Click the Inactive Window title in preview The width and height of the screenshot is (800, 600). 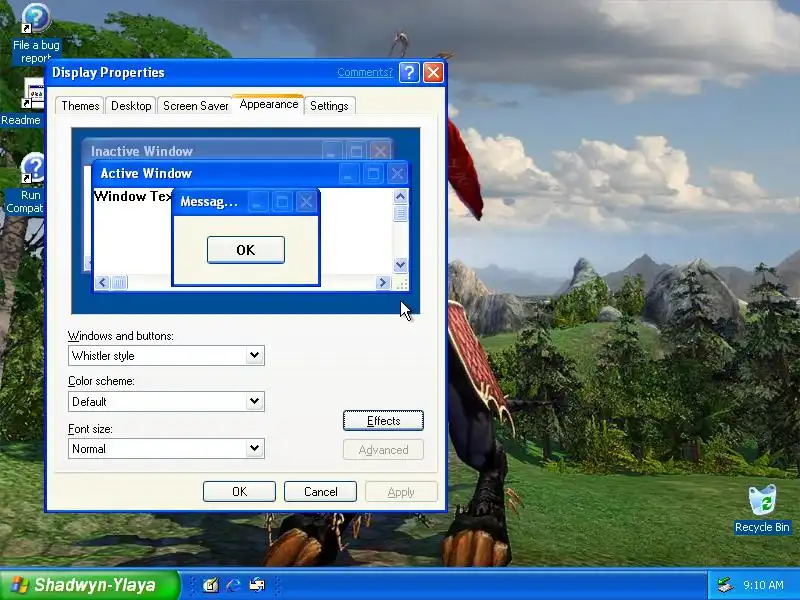(142, 151)
